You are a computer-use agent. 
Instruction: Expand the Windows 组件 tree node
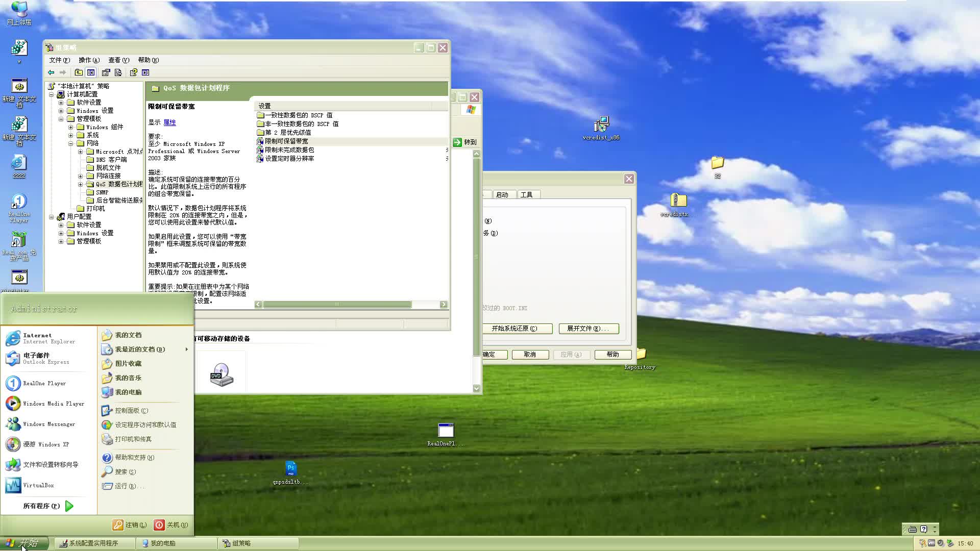click(70, 127)
